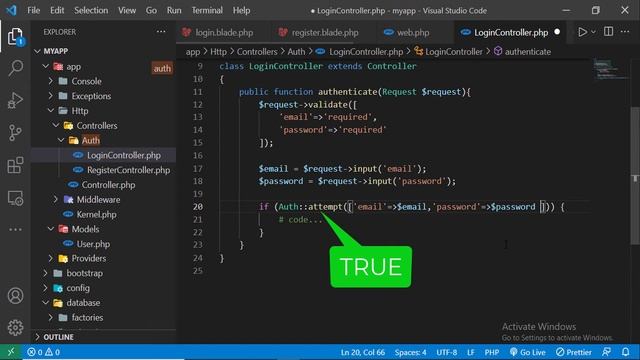Open the File menu
640x360 pixels.
33,10
